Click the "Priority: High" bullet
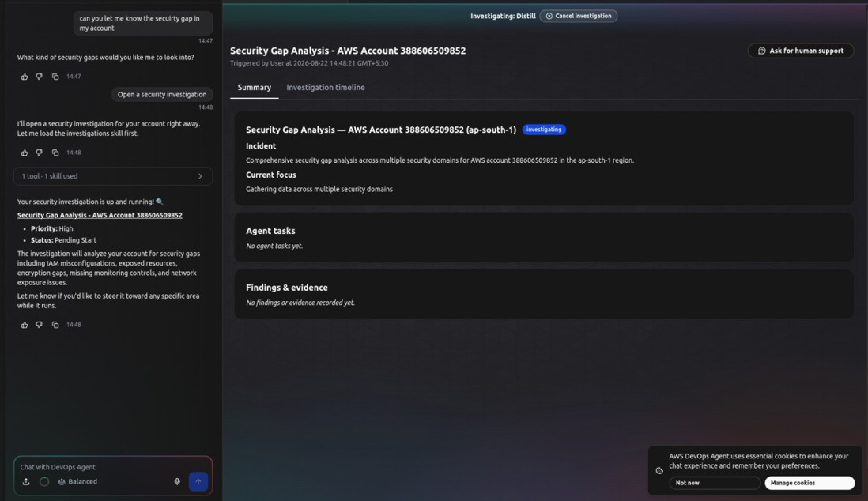The width and height of the screenshot is (868, 501). click(x=52, y=228)
